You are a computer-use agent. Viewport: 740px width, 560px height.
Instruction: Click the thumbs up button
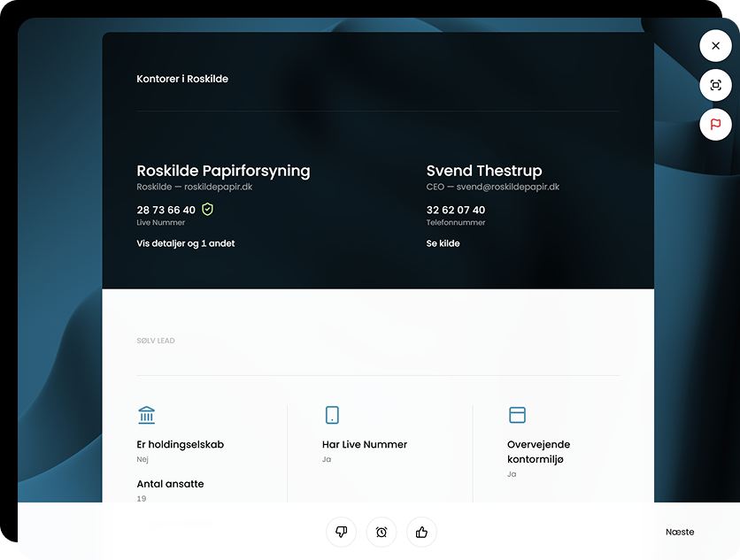click(x=421, y=532)
